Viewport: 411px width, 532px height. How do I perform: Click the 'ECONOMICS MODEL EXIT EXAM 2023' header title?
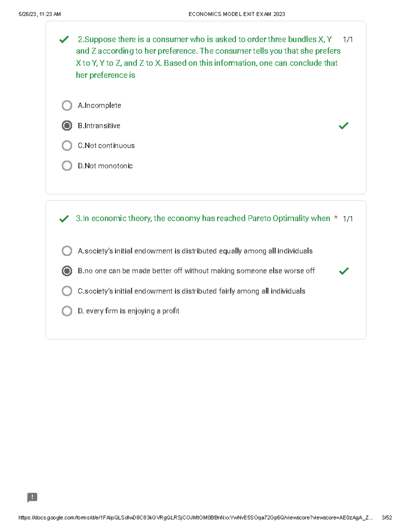(x=237, y=14)
